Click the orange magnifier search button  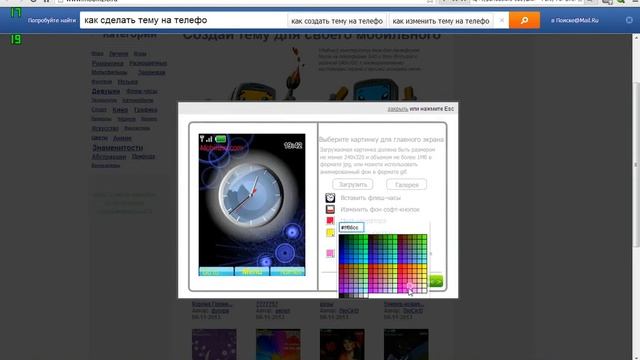click(x=524, y=20)
